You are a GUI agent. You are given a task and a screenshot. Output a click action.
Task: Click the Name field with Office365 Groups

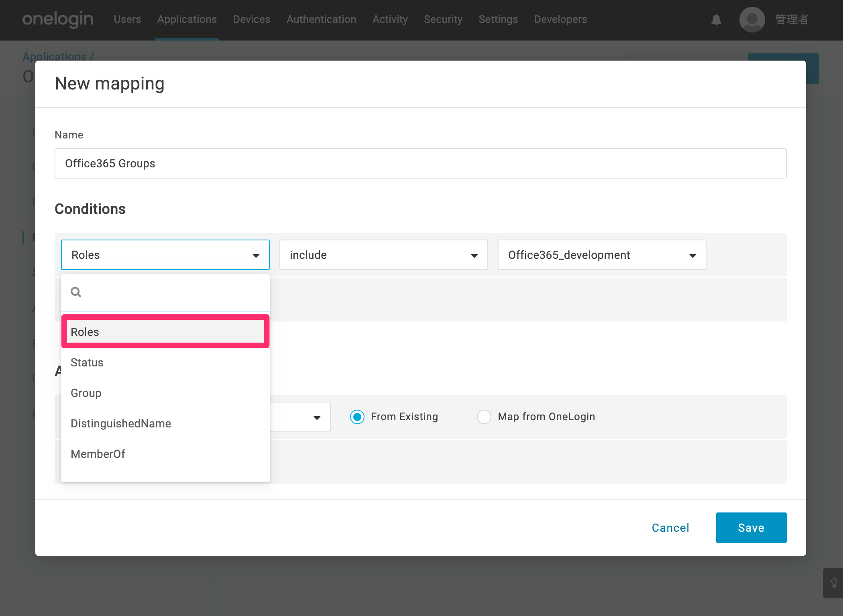[x=420, y=163]
